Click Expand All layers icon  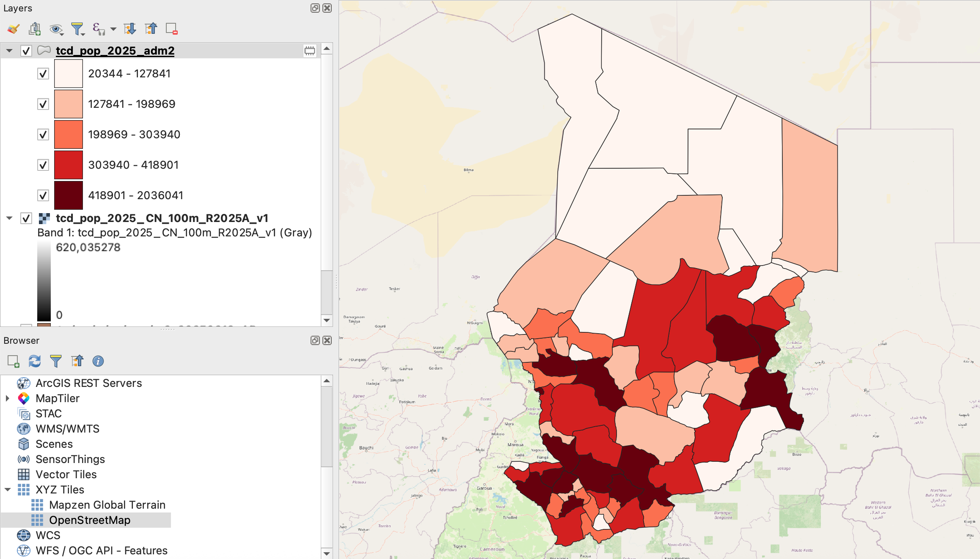[129, 29]
